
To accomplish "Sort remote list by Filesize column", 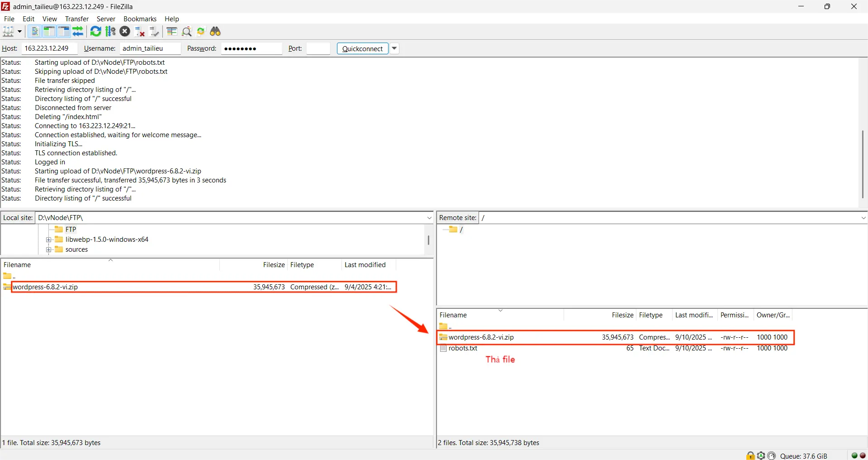I will pos(600,315).
